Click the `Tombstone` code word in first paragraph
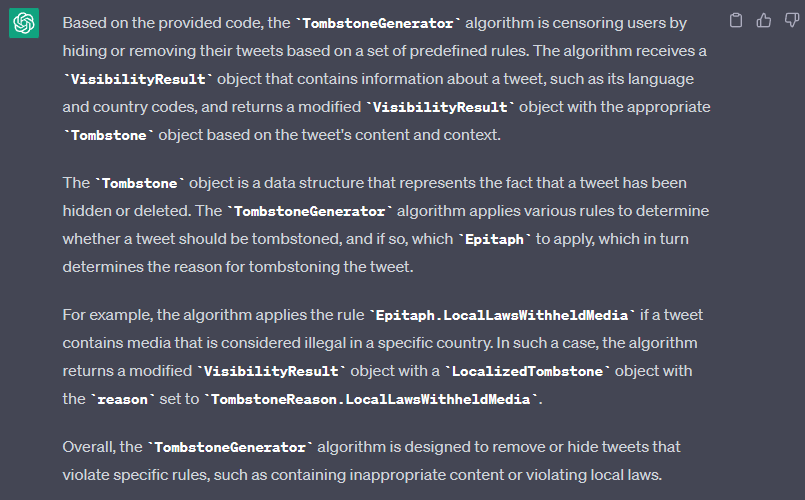 coord(109,135)
